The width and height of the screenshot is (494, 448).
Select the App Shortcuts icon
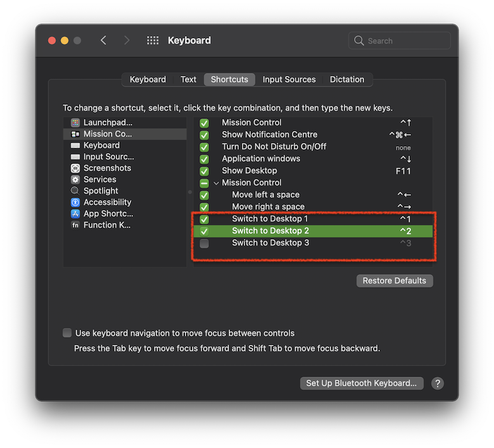[75, 214]
